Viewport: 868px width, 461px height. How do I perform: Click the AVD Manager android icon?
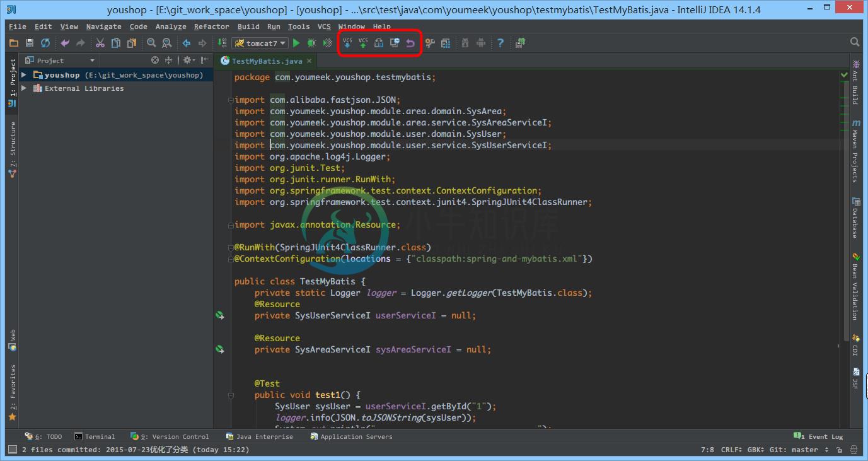coord(481,43)
